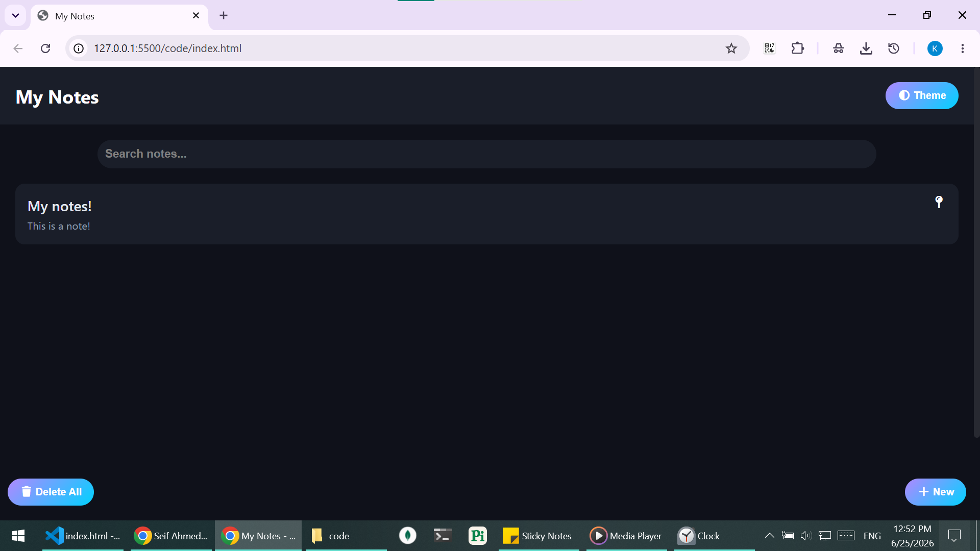Show hidden system tray icons

tap(769, 536)
